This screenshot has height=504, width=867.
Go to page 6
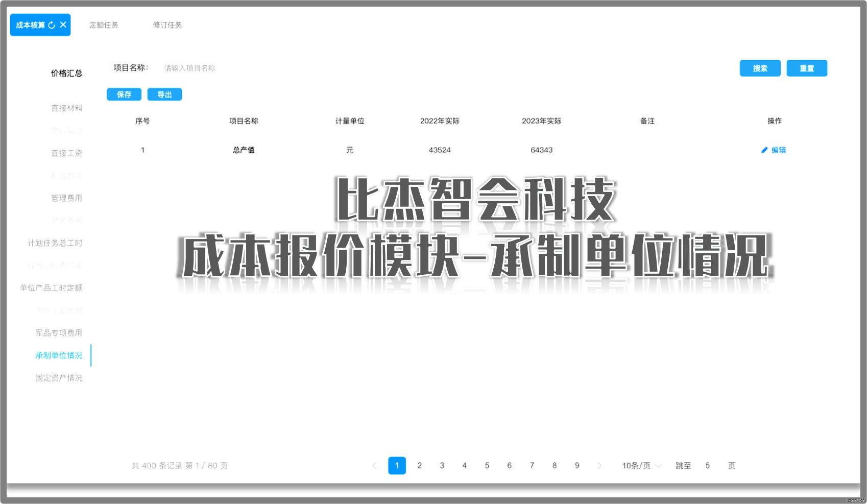[x=510, y=466]
